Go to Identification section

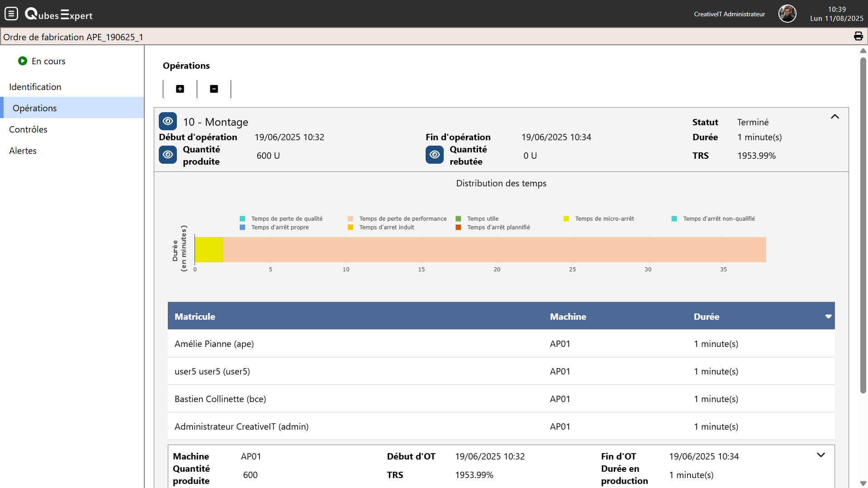(x=35, y=87)
